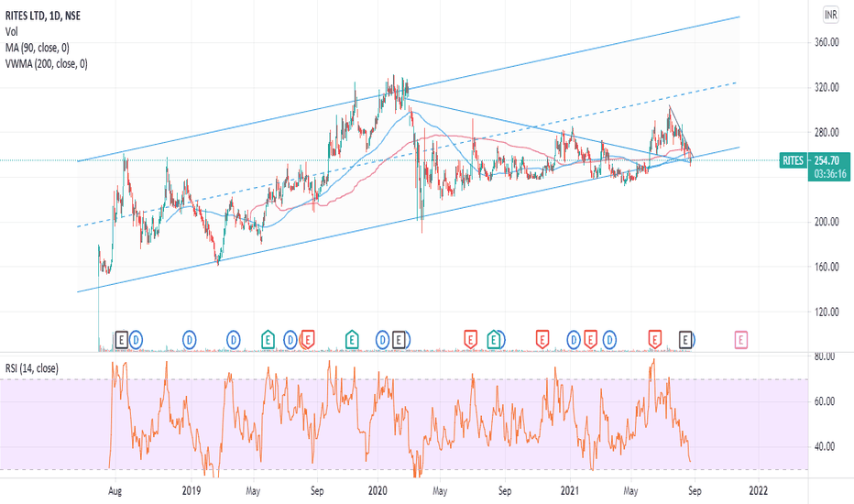Click the 2021 label on time axis

pos(570,491)
